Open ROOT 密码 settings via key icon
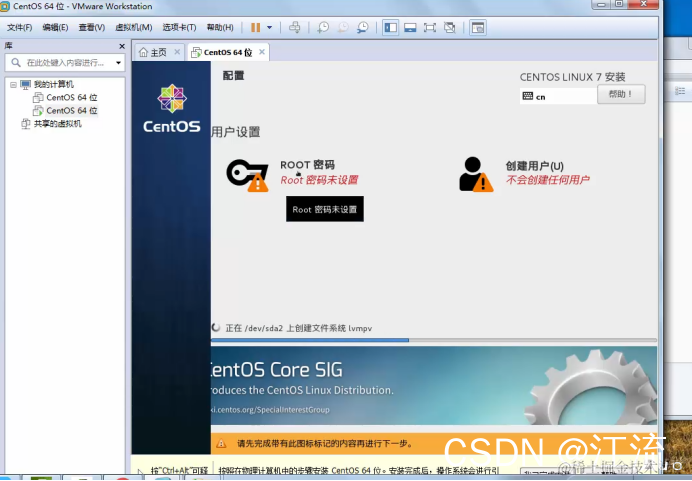The image size is (692, 481). (247, 175)
